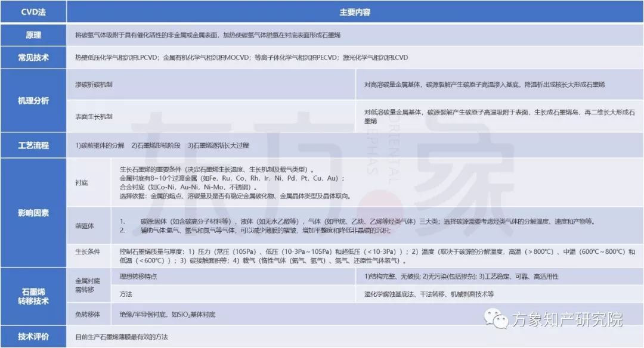Click the '技术评价' row label

(33, 337)
